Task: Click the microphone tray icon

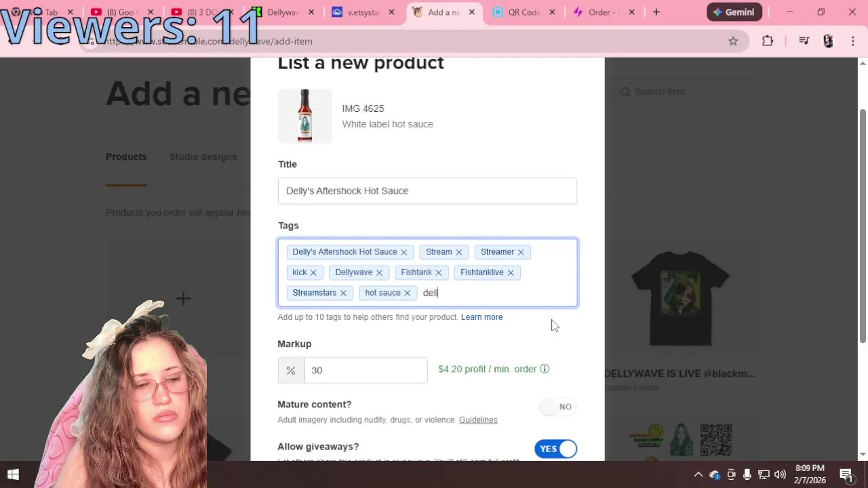Action: click(747, 474)
